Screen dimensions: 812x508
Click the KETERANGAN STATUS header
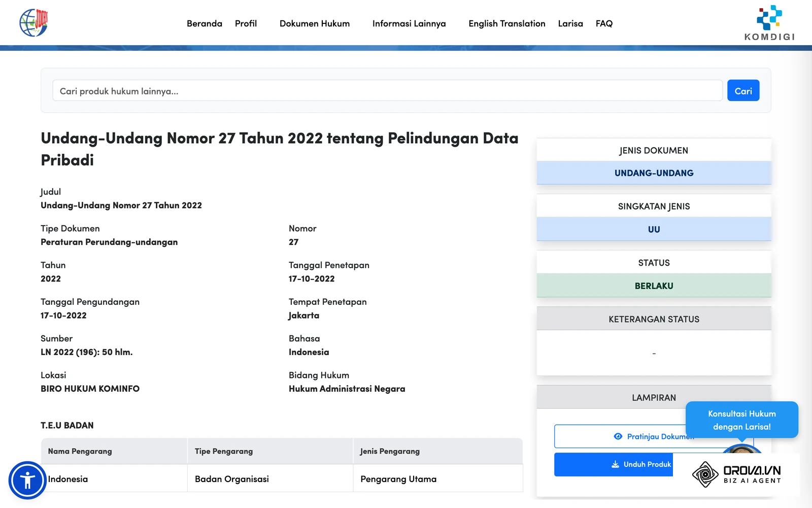tap(654, 319)
